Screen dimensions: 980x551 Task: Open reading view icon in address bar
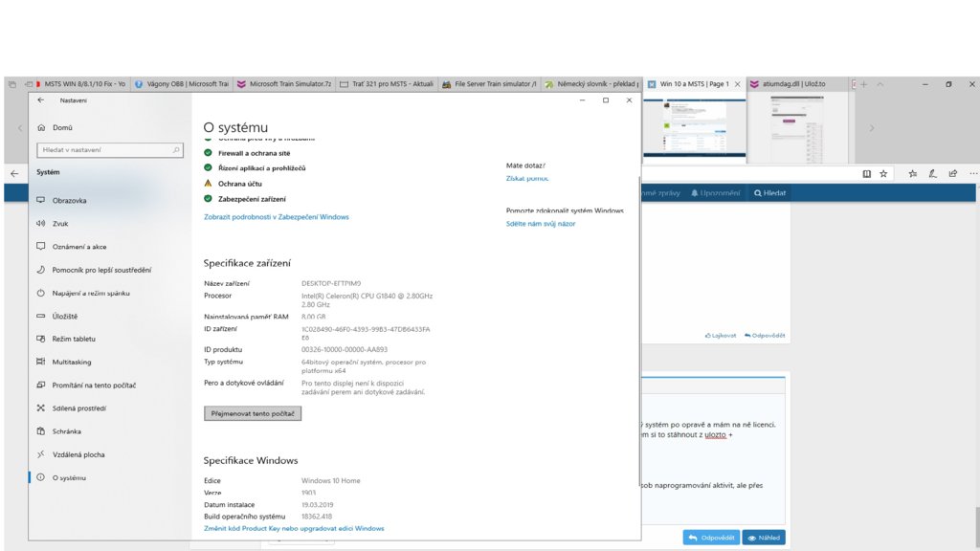866,173
